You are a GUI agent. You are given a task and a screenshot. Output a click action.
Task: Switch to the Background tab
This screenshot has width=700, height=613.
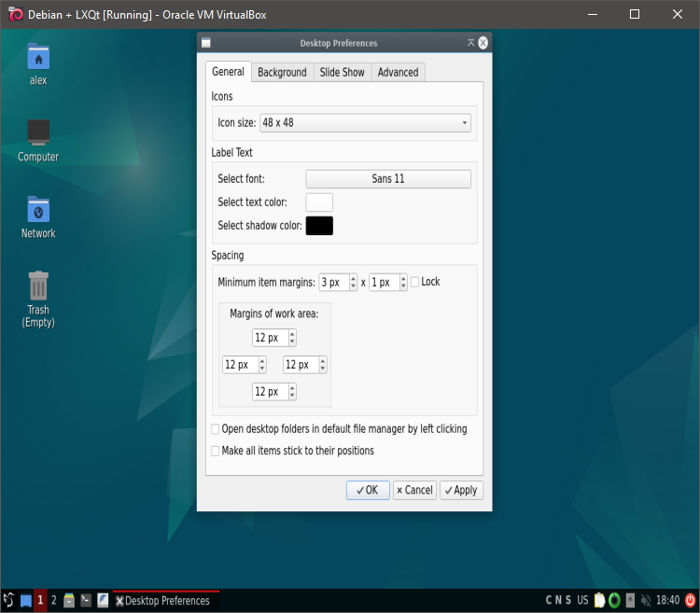[282, 72]
